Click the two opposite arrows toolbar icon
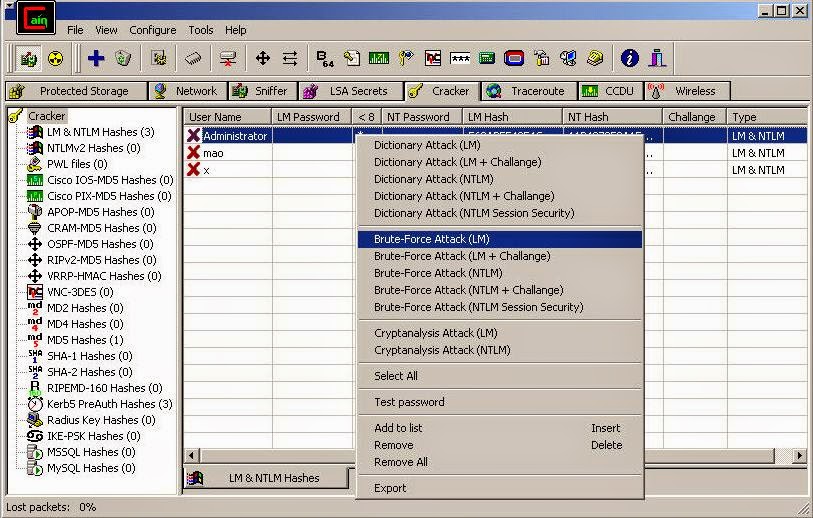Viewport: 813px width, 518px height. 290,58
